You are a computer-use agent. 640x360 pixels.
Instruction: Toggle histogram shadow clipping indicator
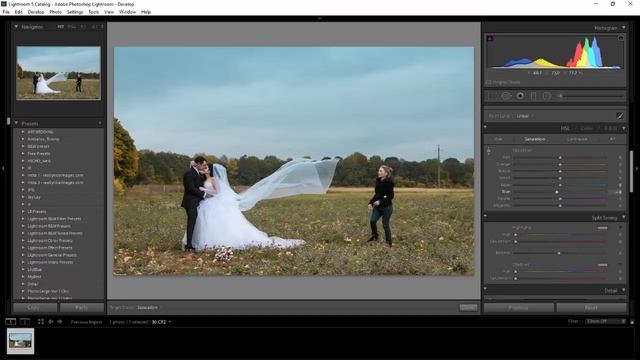coord(490,38)
